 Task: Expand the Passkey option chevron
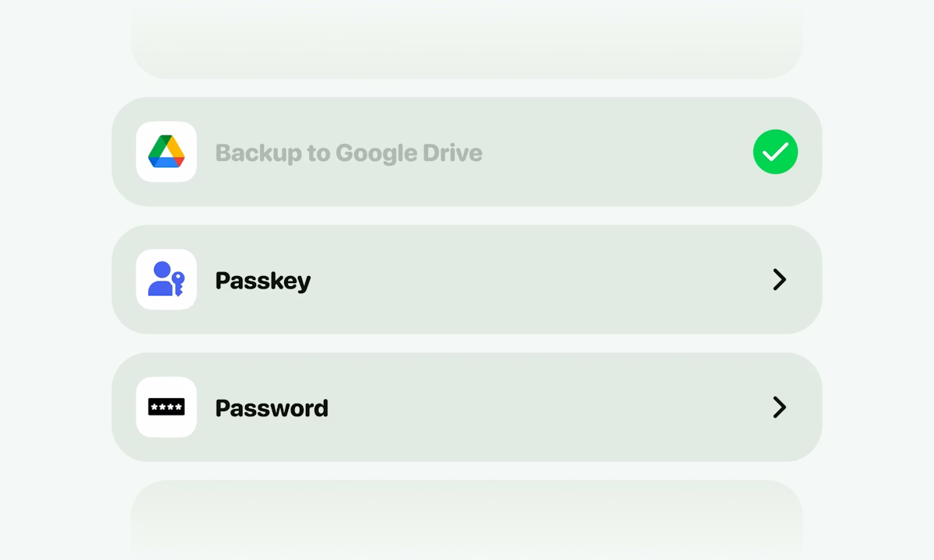779,279
